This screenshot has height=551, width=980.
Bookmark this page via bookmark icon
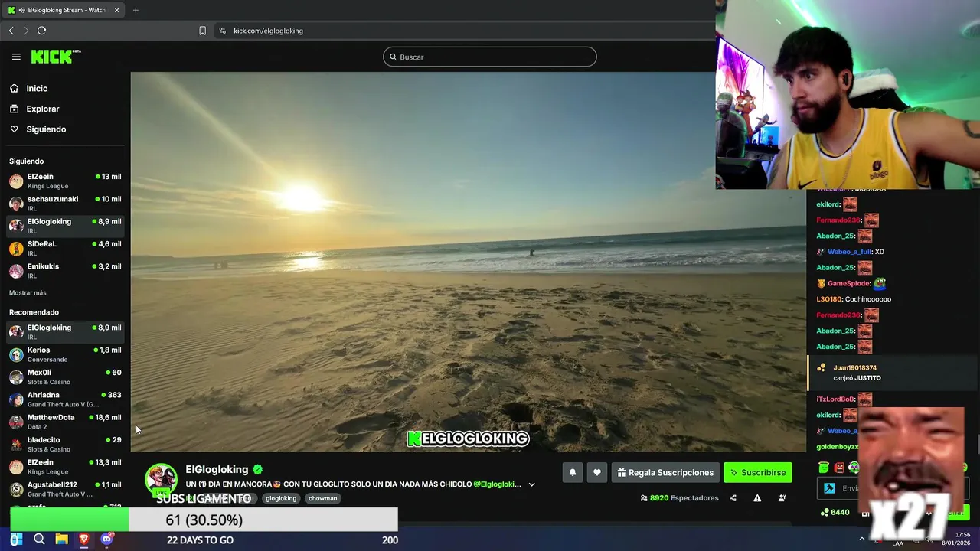[x=202, y=31]
